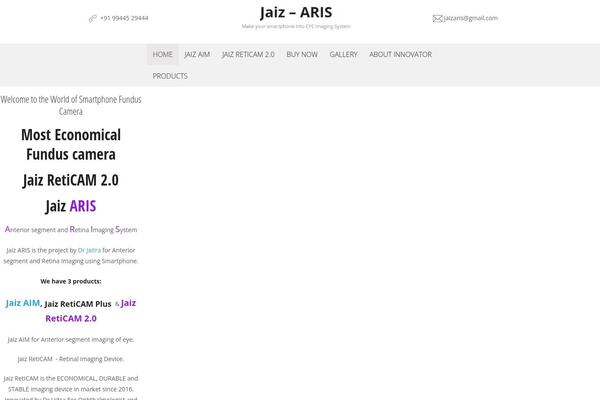The image size is (600, 400).
Task: Click 'Jaiz AIM for Anterior segment imaging' line
Action: coord(71,340)
